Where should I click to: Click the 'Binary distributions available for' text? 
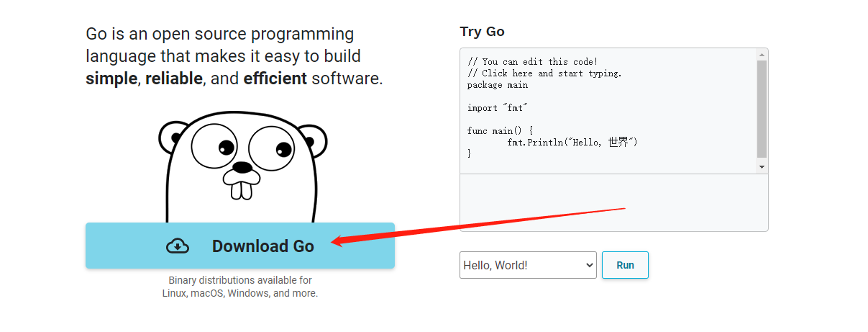pos(240,280)
